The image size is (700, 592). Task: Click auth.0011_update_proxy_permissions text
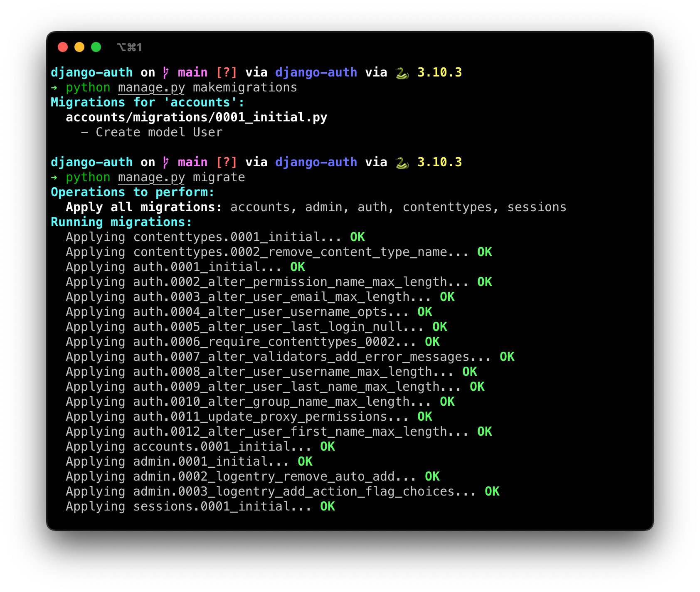click(x=271, y=417)
